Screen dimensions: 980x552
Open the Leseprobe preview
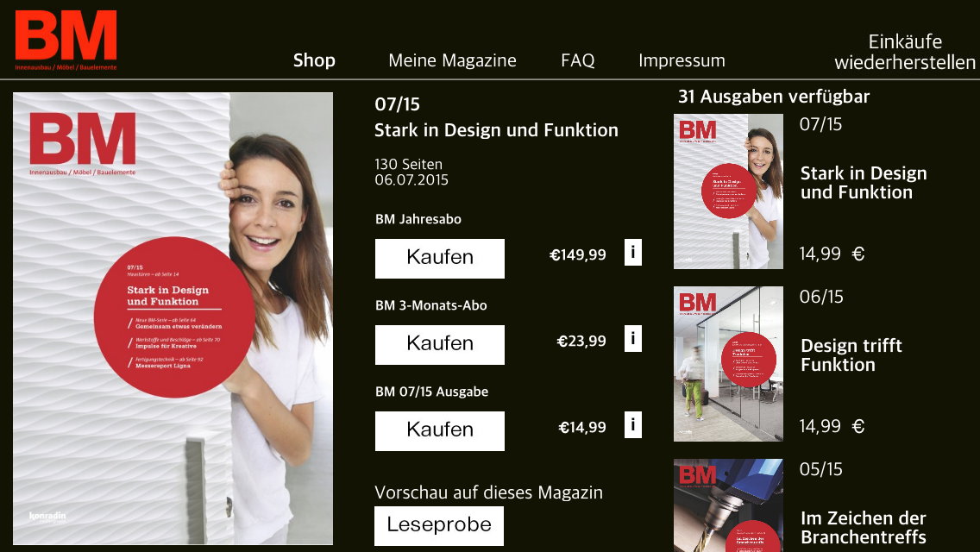click(x=439, y=526)
